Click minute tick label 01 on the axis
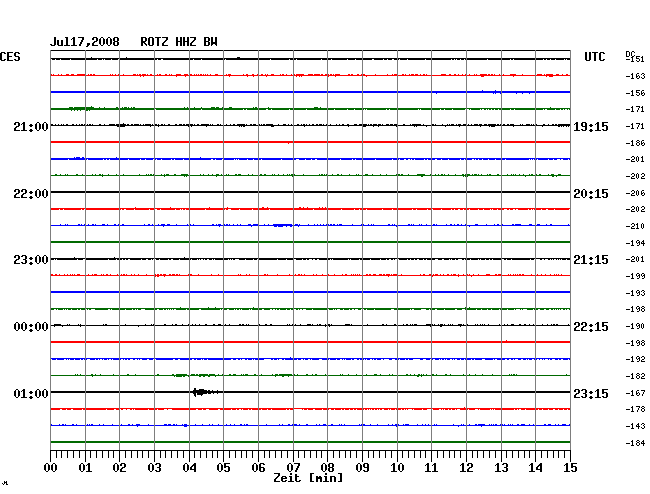Screen dimensions: 650x494 [x=85, y=468]
